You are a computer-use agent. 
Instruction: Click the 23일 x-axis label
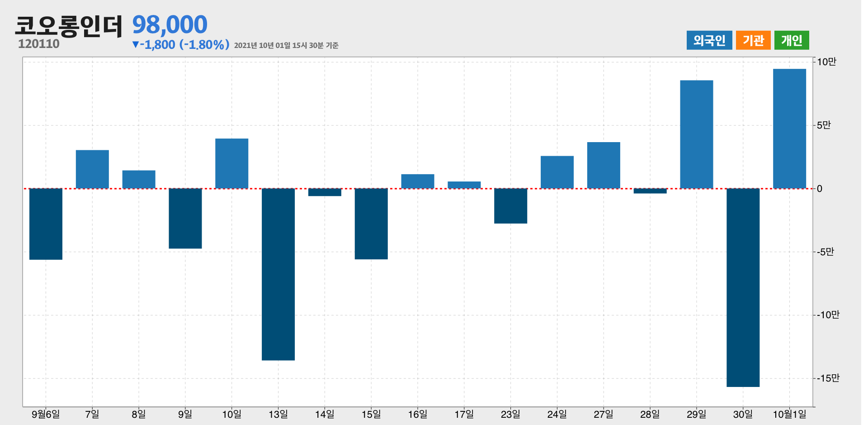pyautogui.click(x=511, y=414)
